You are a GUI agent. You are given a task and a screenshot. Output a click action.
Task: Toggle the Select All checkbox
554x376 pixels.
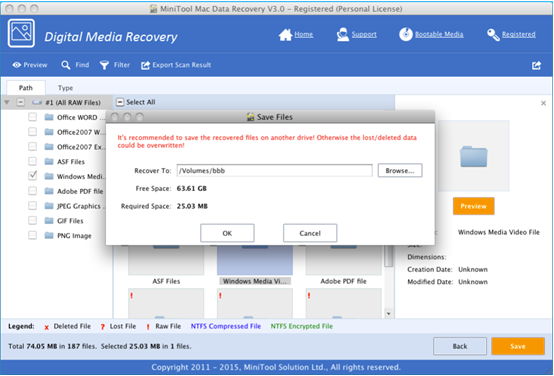pos(120,102)
